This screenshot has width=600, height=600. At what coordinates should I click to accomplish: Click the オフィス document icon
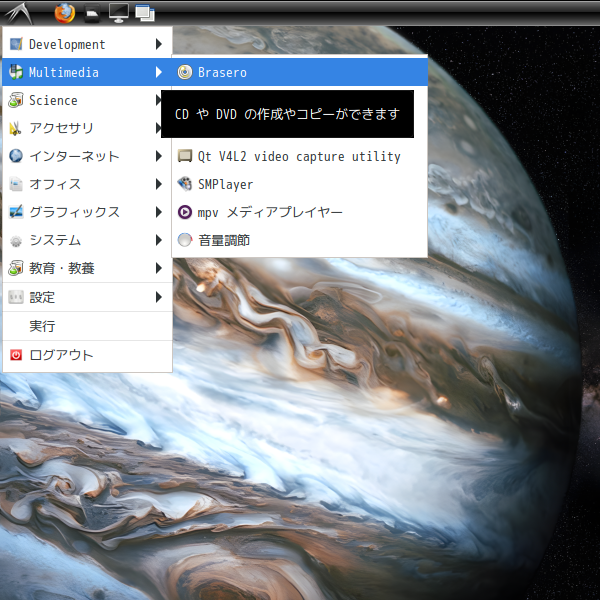(16, 184)
